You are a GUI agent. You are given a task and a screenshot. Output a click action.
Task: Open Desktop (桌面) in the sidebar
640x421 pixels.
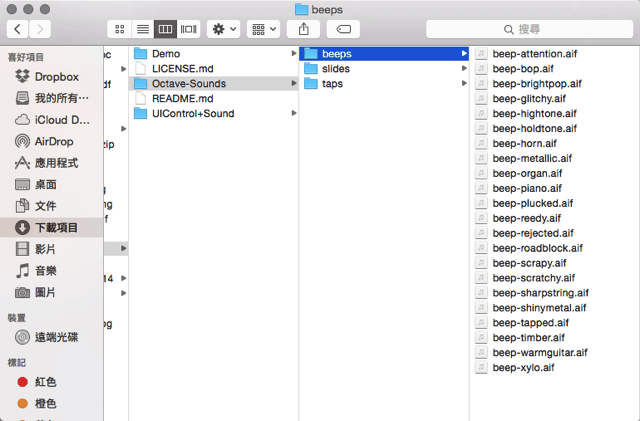pos(51,185)
